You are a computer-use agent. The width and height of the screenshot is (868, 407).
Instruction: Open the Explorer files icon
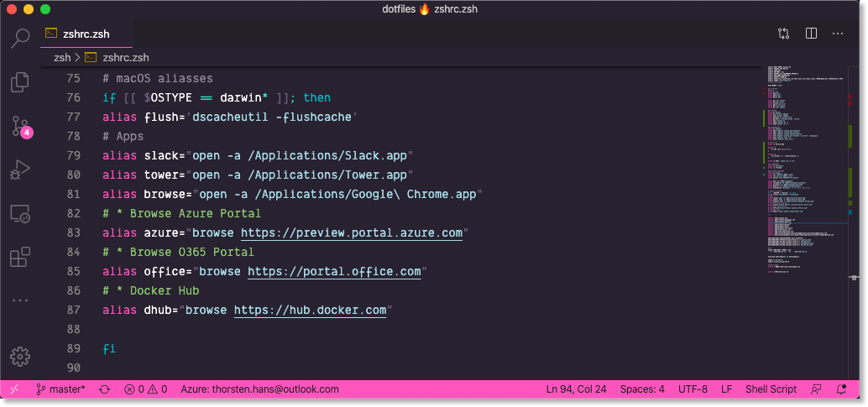coord(20,82)
